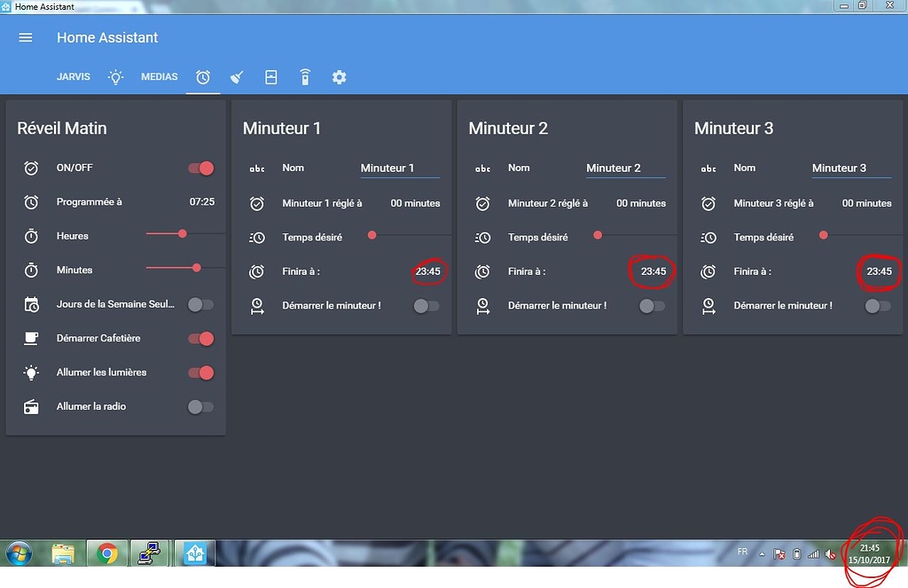Open the settings gear icon
Image resolution: width=908 pixels, height=588 pixels.
[339, 77]
